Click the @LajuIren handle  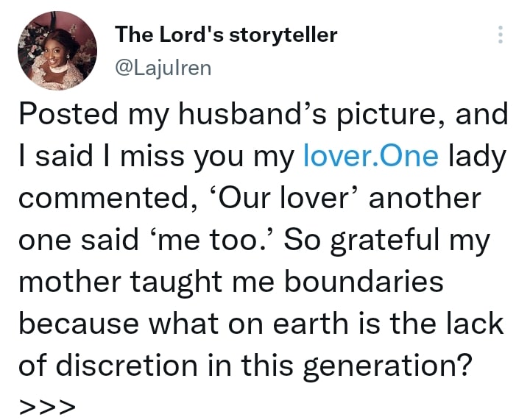(x=163, y=68)
